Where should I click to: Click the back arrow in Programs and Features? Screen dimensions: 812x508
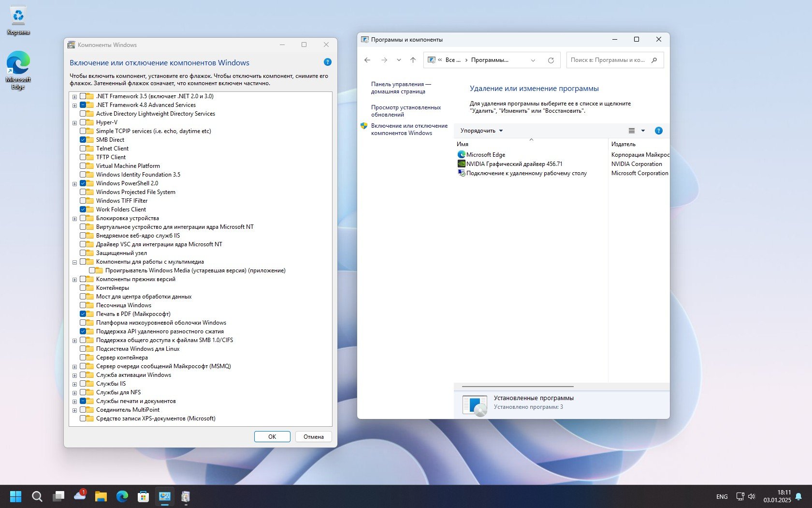(x=367, y=60)
